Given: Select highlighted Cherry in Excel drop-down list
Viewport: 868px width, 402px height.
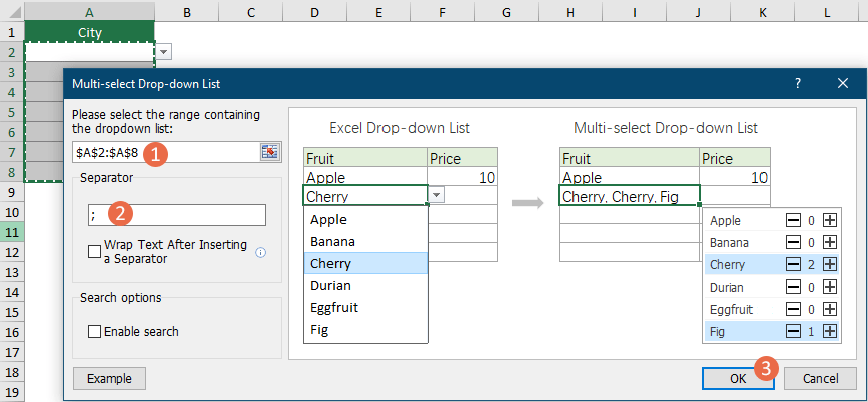Looking at the screenshot, I should 366,263.
